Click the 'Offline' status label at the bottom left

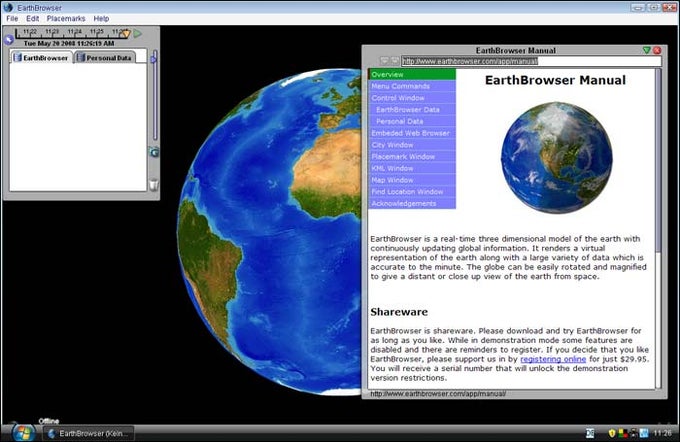tap(49, 421)
